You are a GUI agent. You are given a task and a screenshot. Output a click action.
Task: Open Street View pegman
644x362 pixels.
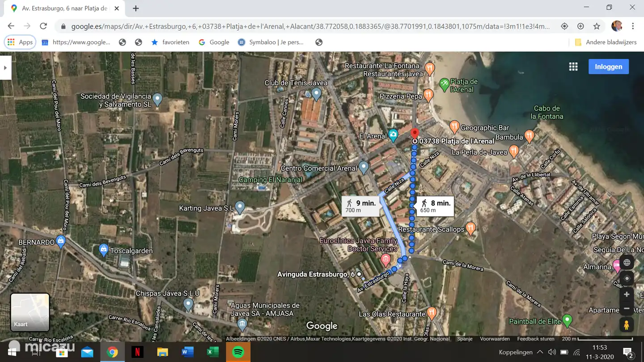pos(627,325)
